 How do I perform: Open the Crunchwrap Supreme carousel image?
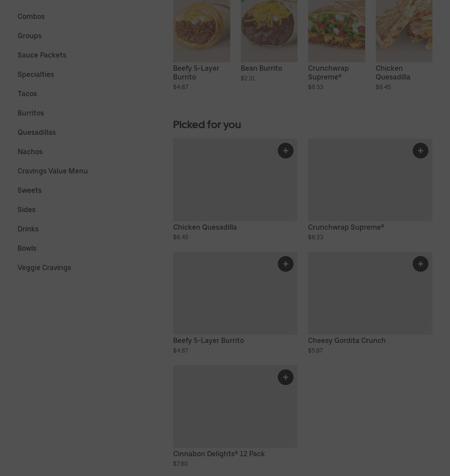(336, 31)
